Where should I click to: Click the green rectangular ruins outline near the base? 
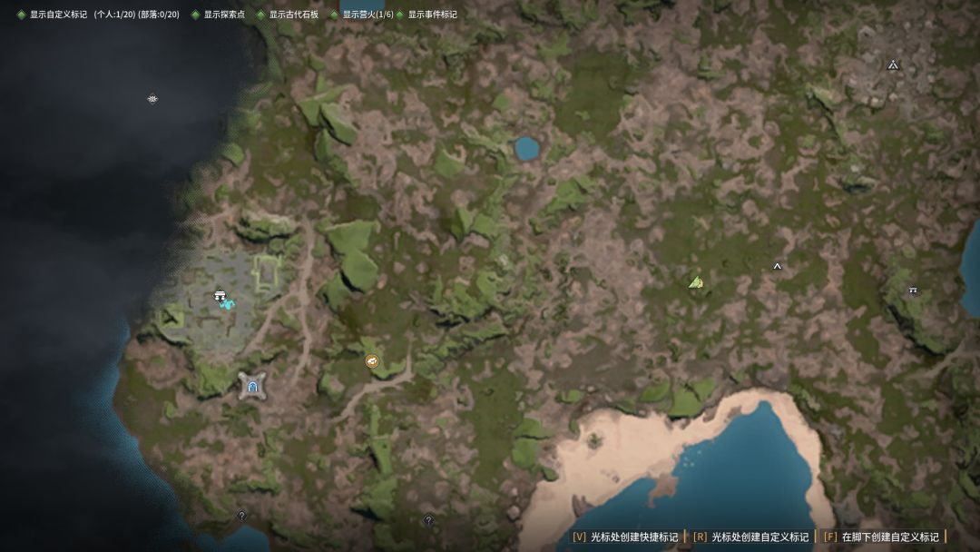click(x=267, y=272)
